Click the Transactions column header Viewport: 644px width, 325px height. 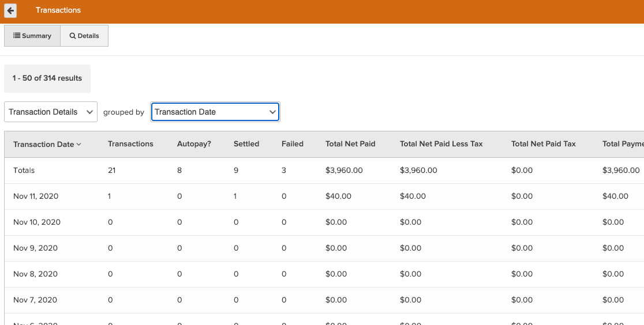pos(130,144)
